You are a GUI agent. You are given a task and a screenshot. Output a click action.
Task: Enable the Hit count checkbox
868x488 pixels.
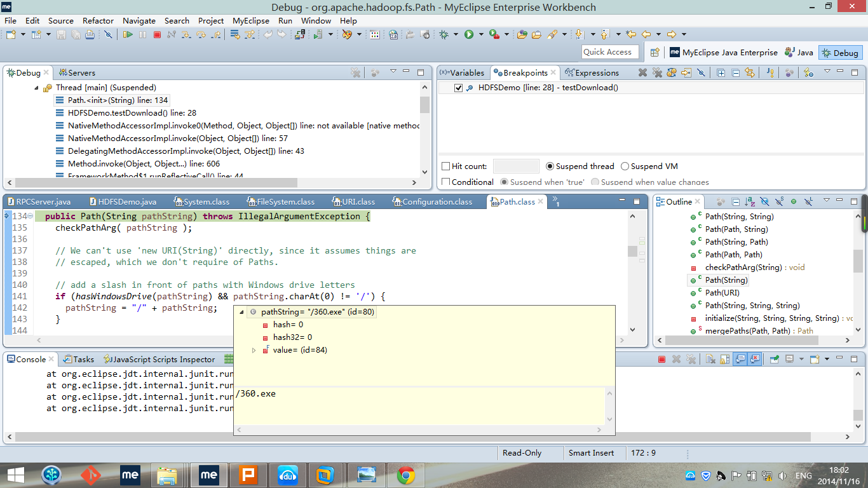click(x=446, y=166)
